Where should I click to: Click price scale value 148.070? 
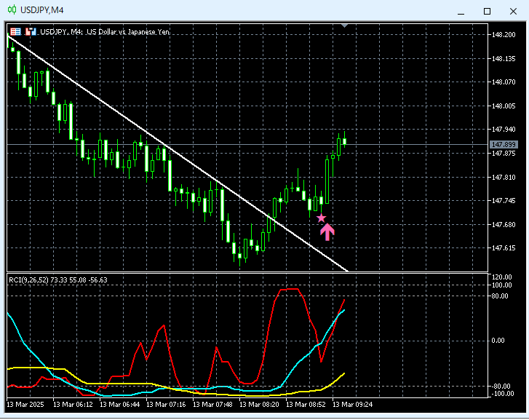tap(504, 82)
